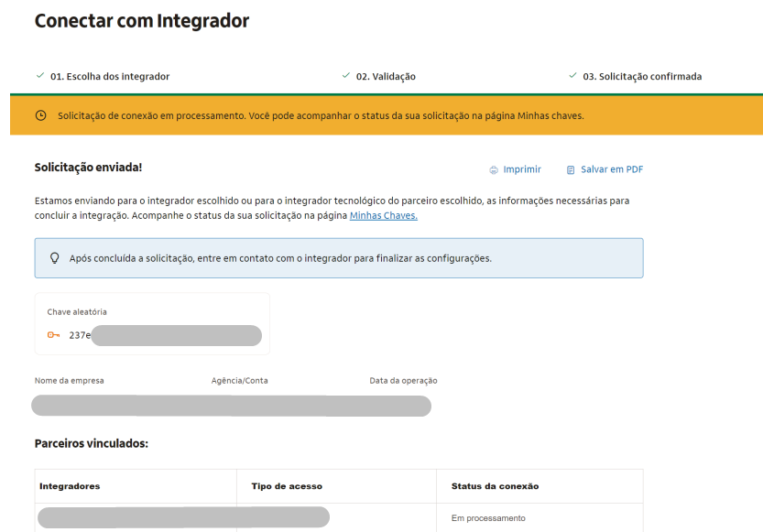Select step 02. Validação
The width and height of the screenshot is (763, 532).
coord(386,76)
